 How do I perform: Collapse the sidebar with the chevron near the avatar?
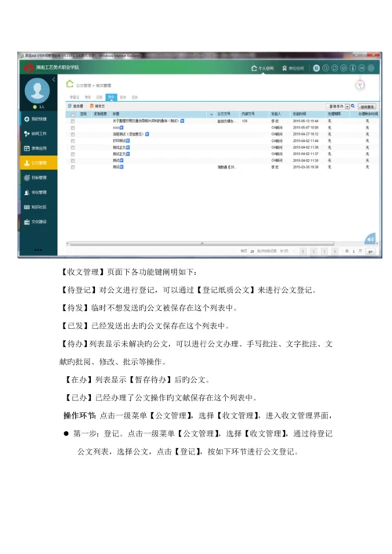54,79
